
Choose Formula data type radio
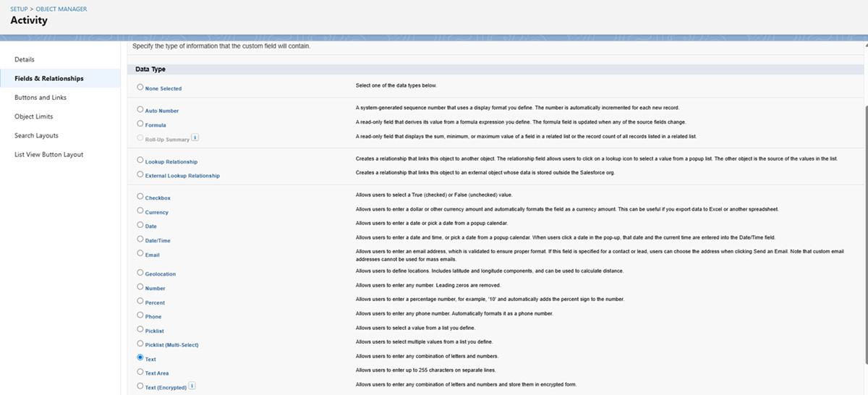click(x=140, y=124)
